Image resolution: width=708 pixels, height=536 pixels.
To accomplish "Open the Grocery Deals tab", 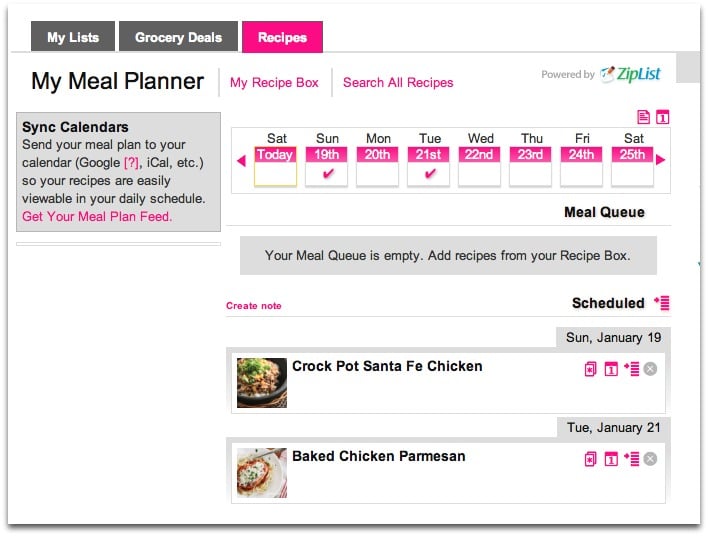I will [178, 37].
